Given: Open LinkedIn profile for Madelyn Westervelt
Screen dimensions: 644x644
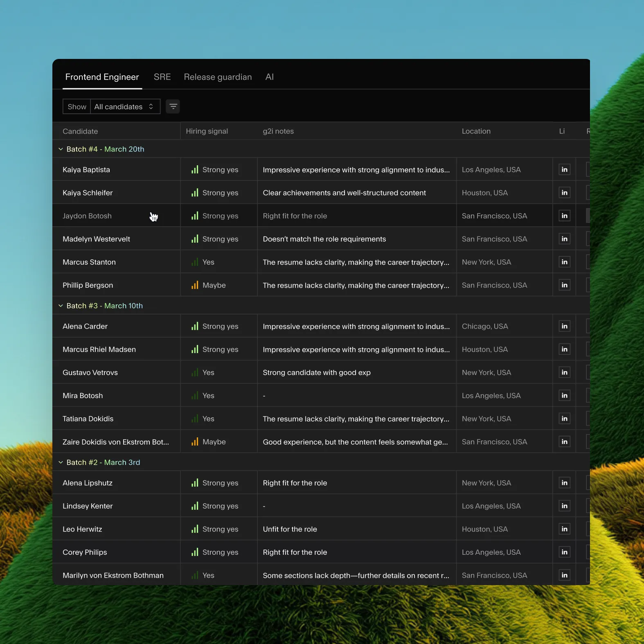Looking at the screenshot, I should (564, 239).
